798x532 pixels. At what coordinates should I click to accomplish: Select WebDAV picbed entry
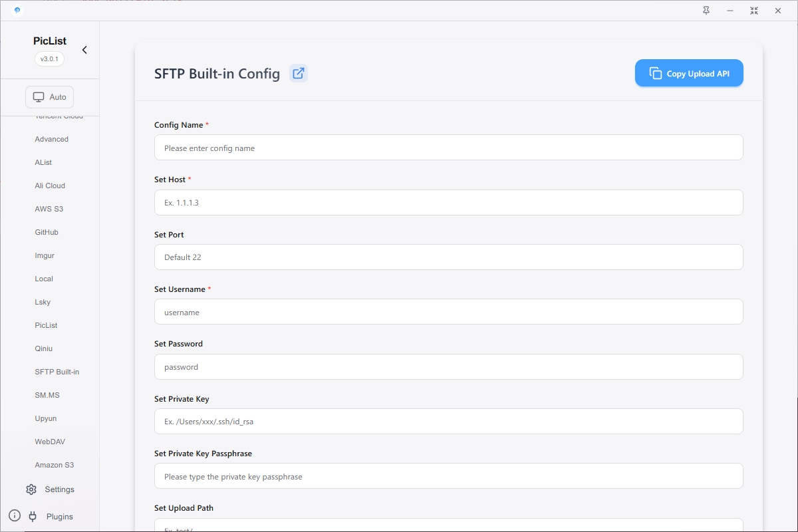[50, 442]
